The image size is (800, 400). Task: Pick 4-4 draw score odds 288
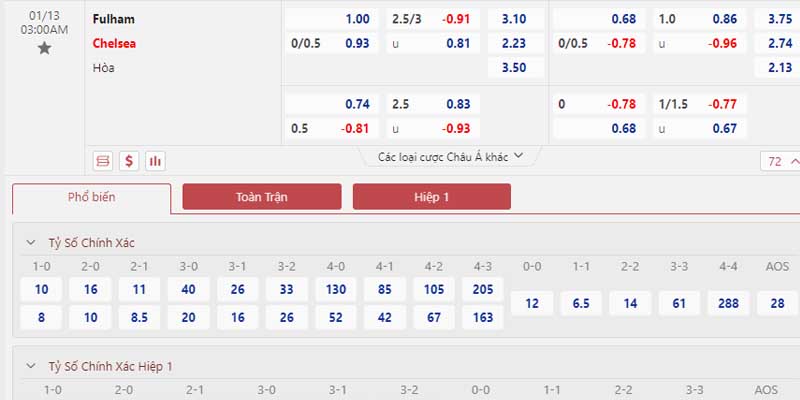point(728,304)
